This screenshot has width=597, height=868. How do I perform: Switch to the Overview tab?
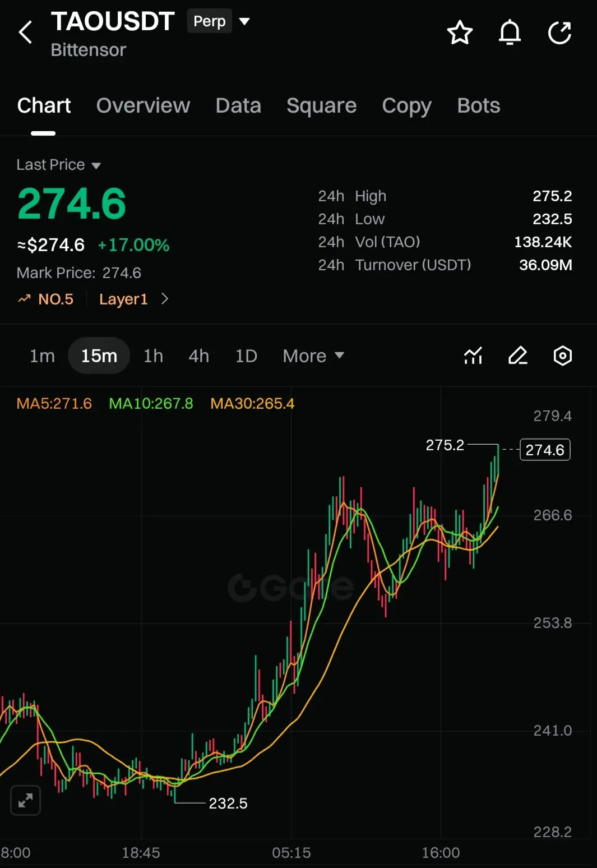pyautogui.click(x=143, y=105)
